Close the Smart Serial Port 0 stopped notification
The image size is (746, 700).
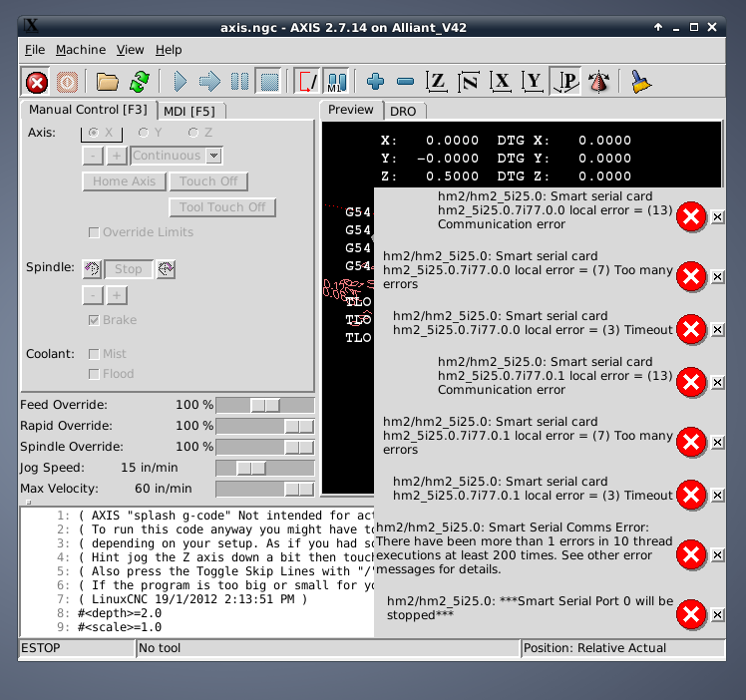(x=717, y=615)
